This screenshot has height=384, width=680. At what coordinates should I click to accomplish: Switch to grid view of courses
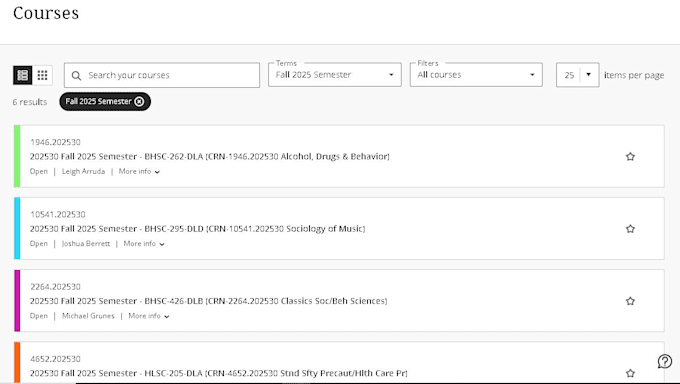click(x=42, y=75)
